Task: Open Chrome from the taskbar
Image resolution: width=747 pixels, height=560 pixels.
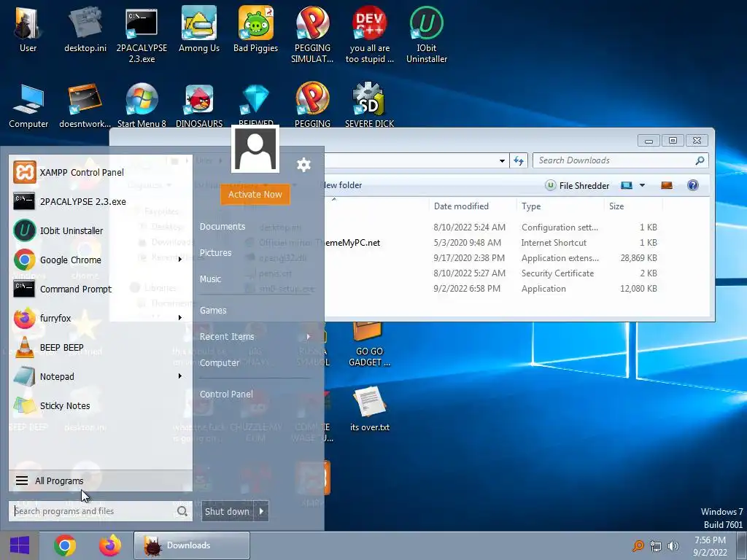Action: (65, 545)
